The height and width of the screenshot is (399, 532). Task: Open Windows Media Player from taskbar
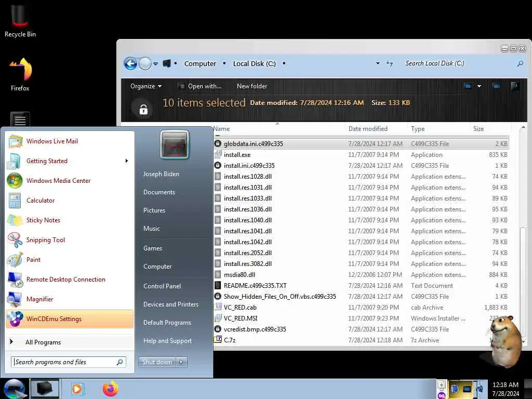point(77,389)
